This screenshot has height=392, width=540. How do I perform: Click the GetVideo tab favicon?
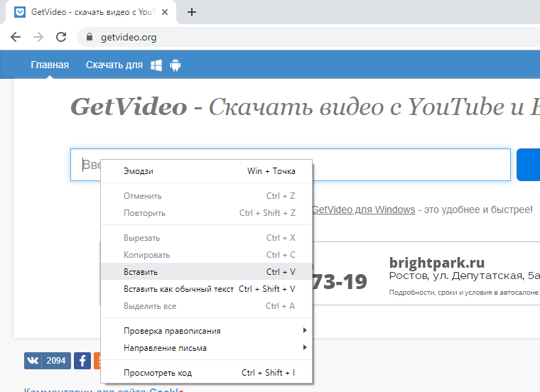[x=20, y=12]
